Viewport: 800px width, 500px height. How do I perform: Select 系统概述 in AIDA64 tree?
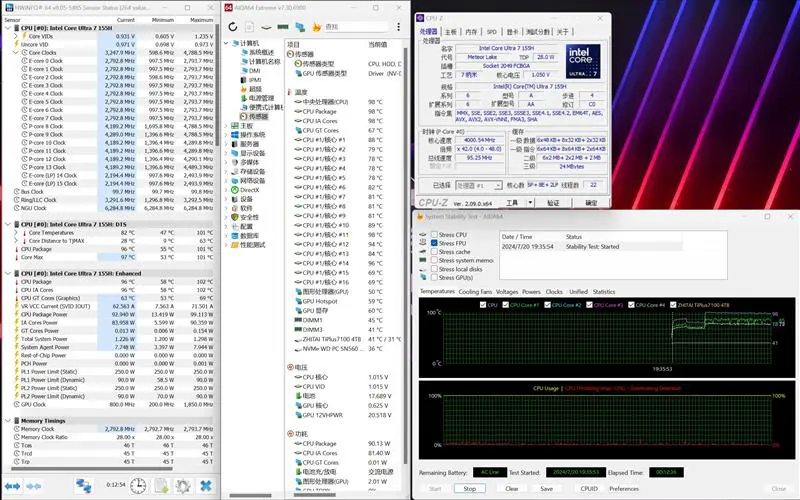[x=261, y=53]
